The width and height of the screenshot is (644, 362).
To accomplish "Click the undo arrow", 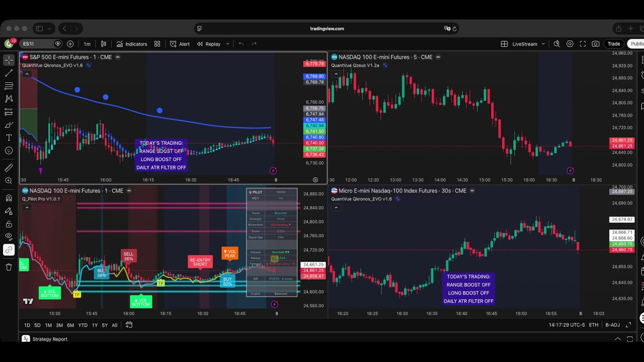I will point(241,44).
